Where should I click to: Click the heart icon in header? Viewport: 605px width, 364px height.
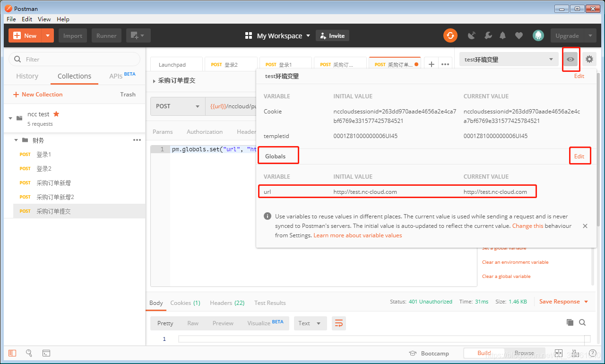click(519, 35)
